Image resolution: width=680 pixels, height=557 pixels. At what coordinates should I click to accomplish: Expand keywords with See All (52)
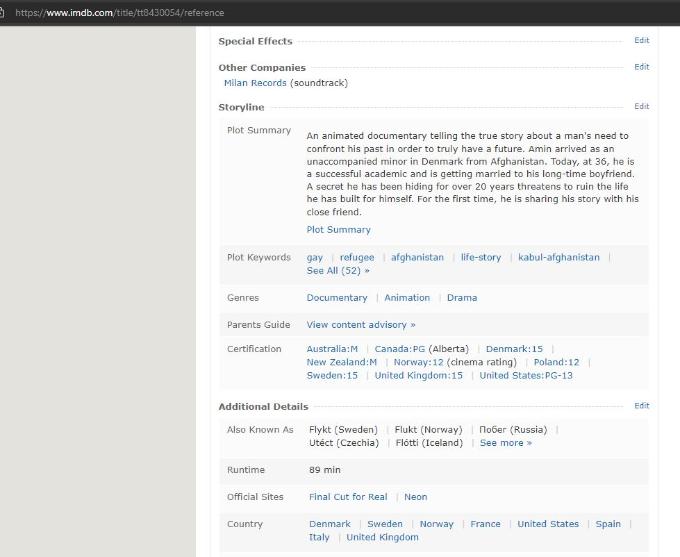click(338, 271)
